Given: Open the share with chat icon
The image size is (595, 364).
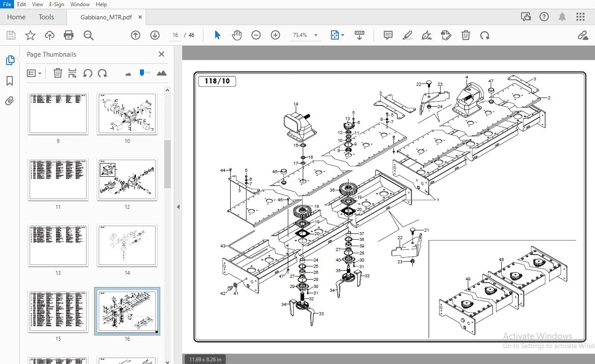Looking at the screenshot, I should [x=525, y=17].
